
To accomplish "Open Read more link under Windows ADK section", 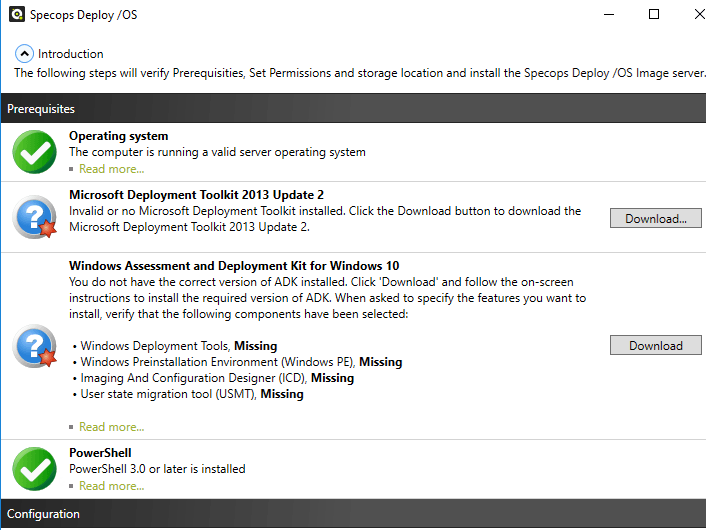I will click(x=112, y=427).
